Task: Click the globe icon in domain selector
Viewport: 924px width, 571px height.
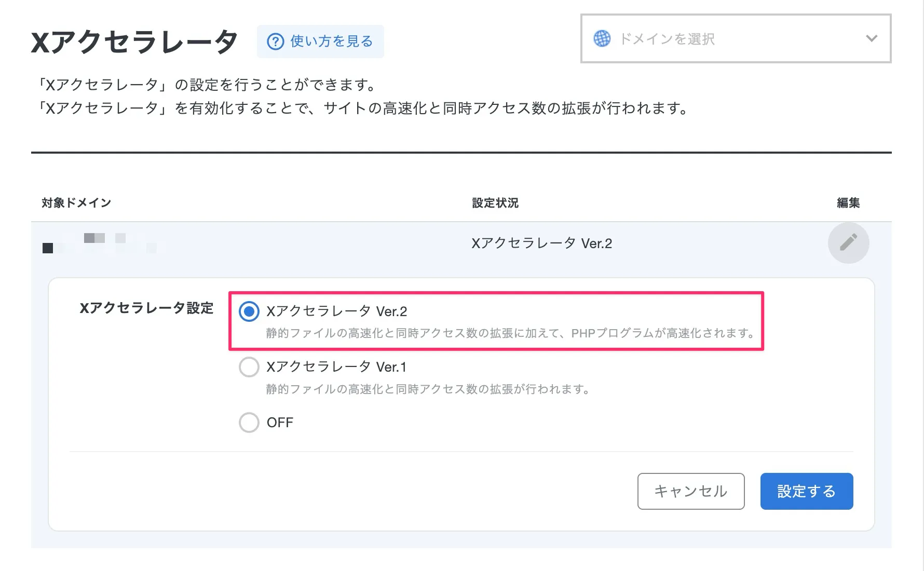Action: [x=602, y=39]
